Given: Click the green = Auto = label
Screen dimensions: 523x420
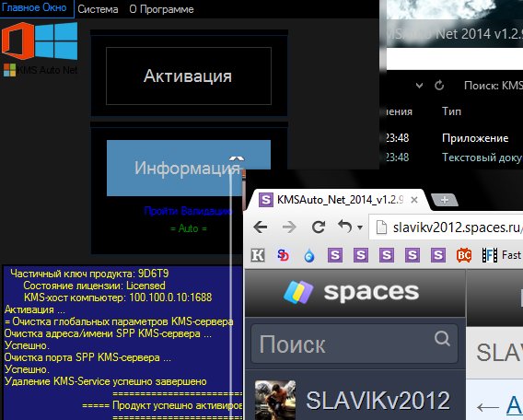Looking at the screenshot, I should (189, 228).
